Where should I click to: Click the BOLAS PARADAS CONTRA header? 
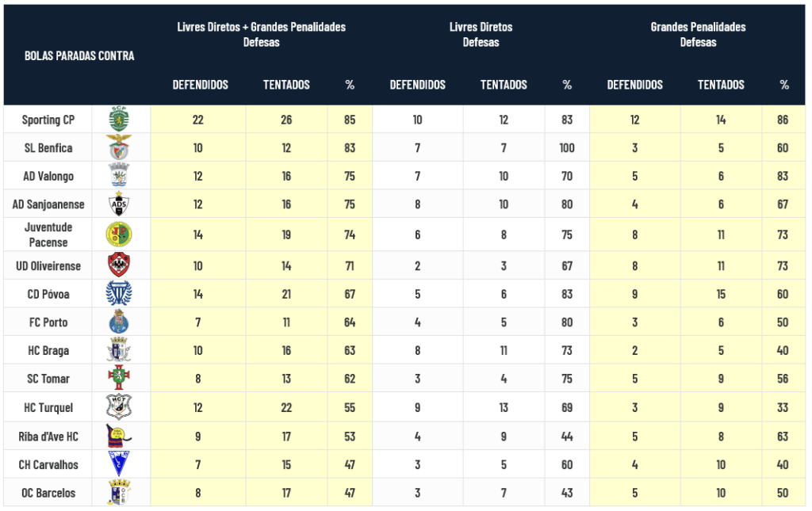pyautogui.click(x=79, y=55)
